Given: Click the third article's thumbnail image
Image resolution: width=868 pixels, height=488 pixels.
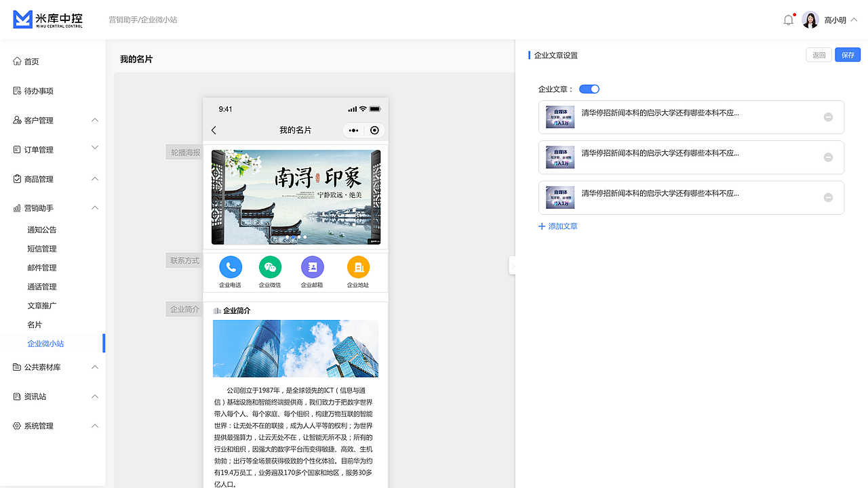Looking at the screenshot, I should click(560, 197).
